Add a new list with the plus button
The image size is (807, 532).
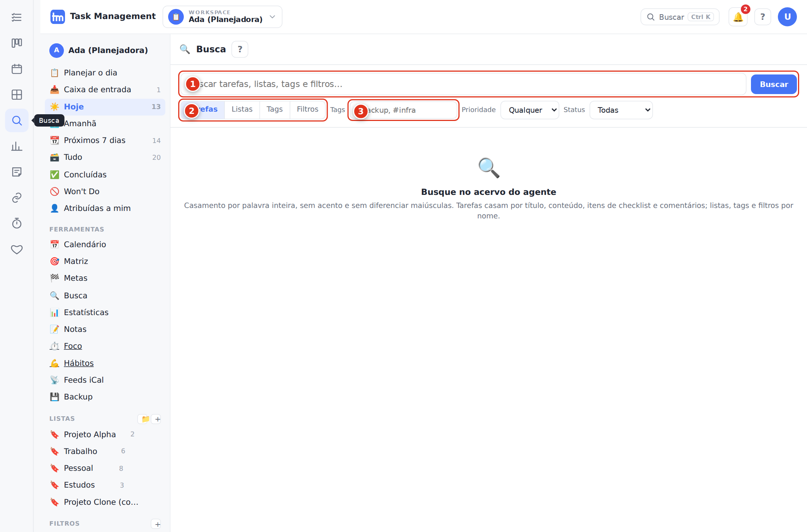coord(158,419)
